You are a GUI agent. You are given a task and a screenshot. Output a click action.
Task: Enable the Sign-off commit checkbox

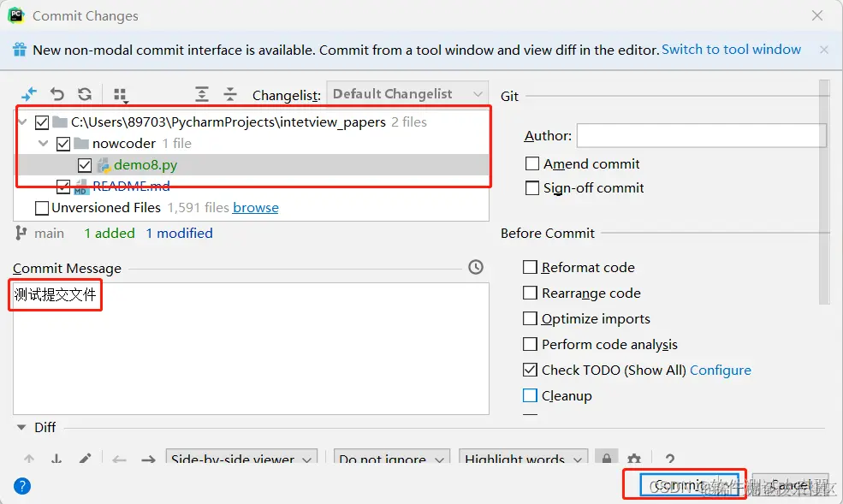[x=532, y=188]
